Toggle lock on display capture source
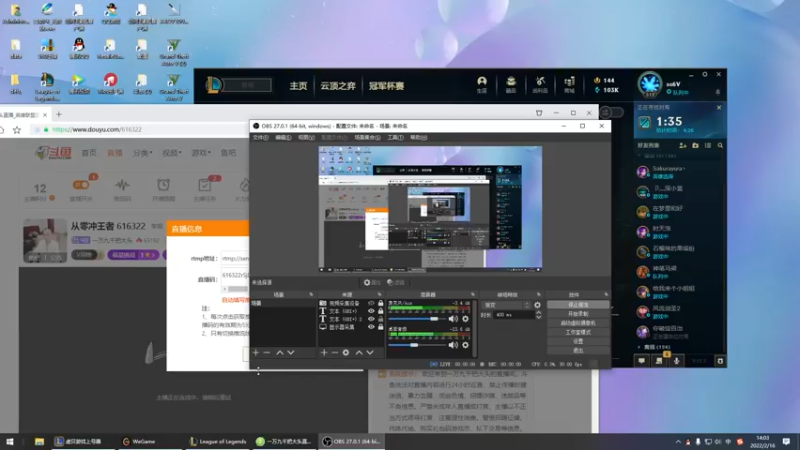The height and width of the screenshot is (450, 800). click(x=381, y=327)
